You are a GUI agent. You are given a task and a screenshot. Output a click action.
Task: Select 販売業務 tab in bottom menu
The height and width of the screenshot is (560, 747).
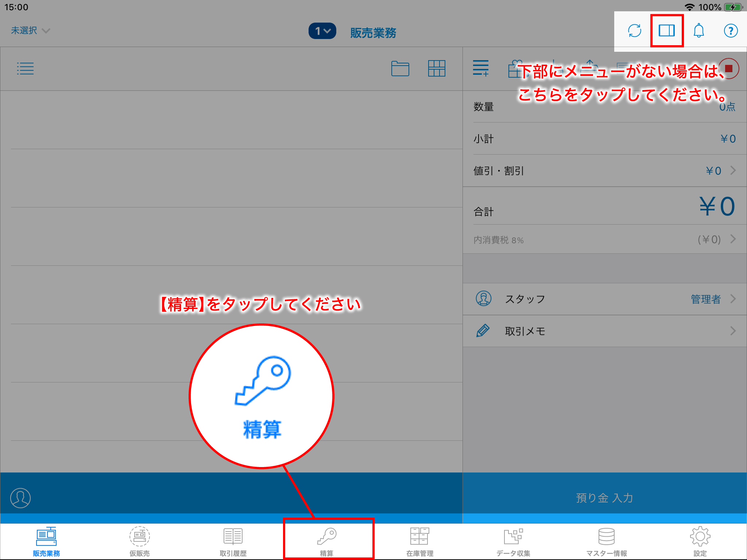click(x=46, y=542)
